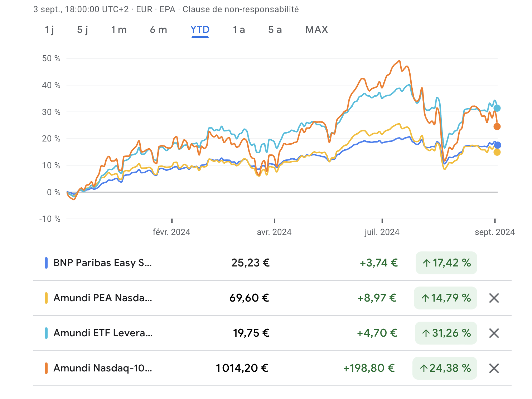This screenshot has width=532, height=399.
Task: Click the dark blue endpoint dot on chart
Action: 497,145
